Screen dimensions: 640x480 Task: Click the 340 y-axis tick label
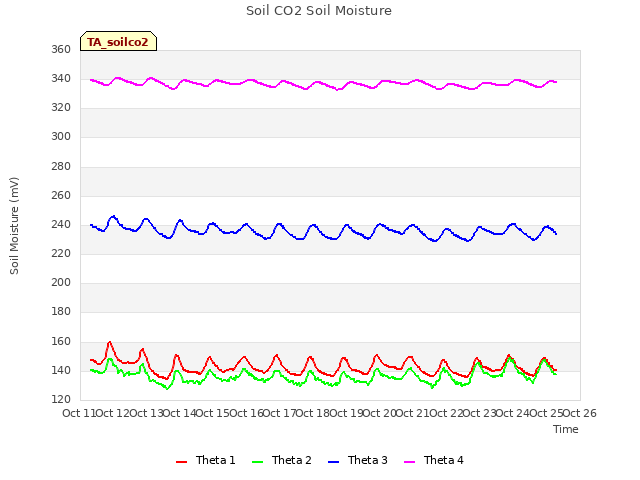pos(61,78)
